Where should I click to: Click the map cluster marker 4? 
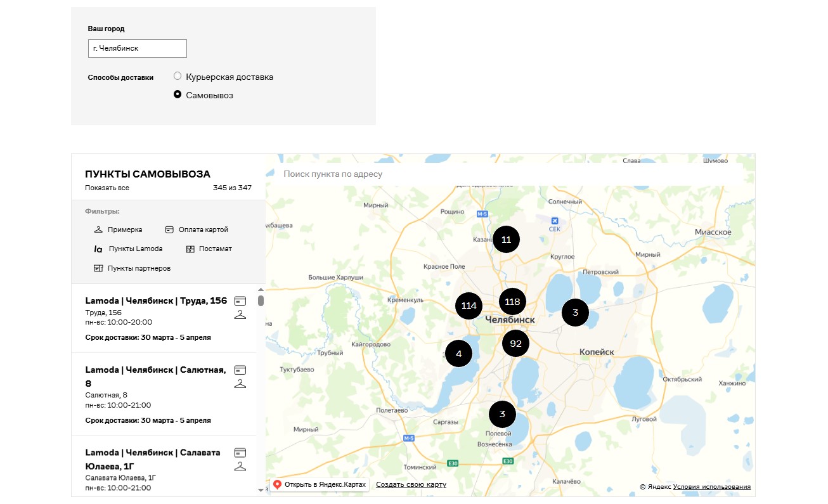tap(458, 353)
